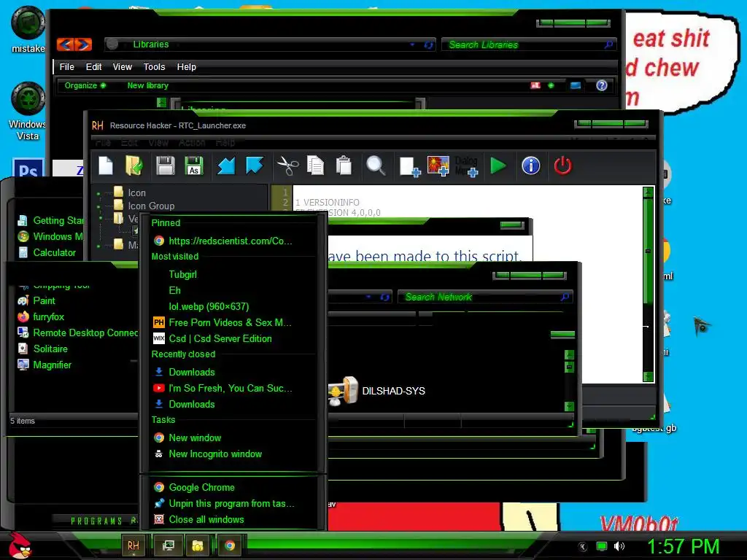Open Csd Server Edition entry

(233, 338)
